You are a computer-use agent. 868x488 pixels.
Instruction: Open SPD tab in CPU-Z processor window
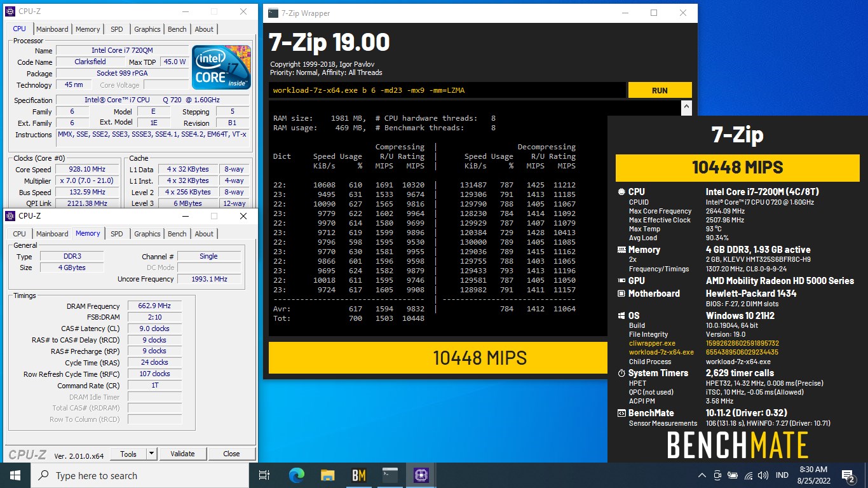click(117, 29)
